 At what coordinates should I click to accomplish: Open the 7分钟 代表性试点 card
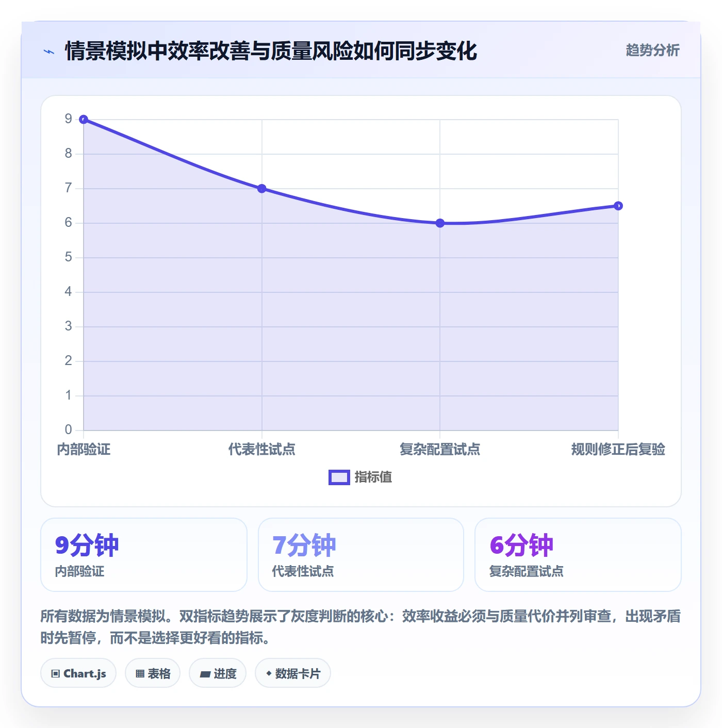pos(361,555)
